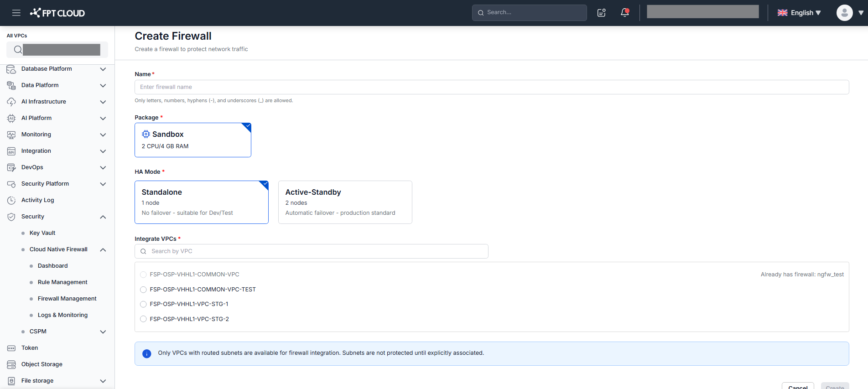Open the hamburger navigation menu

16,13
